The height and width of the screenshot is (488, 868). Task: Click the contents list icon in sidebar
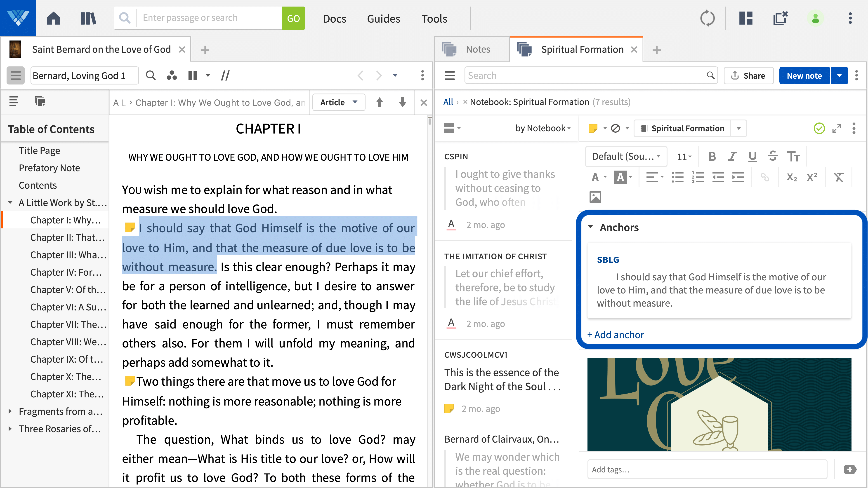pyautogui.click(x=14, y=101)
